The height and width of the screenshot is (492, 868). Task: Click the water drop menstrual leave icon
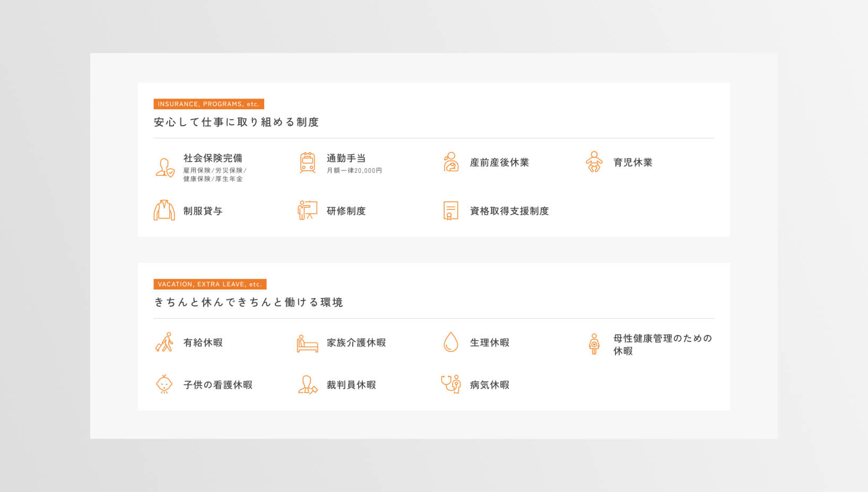coord(450,342)
